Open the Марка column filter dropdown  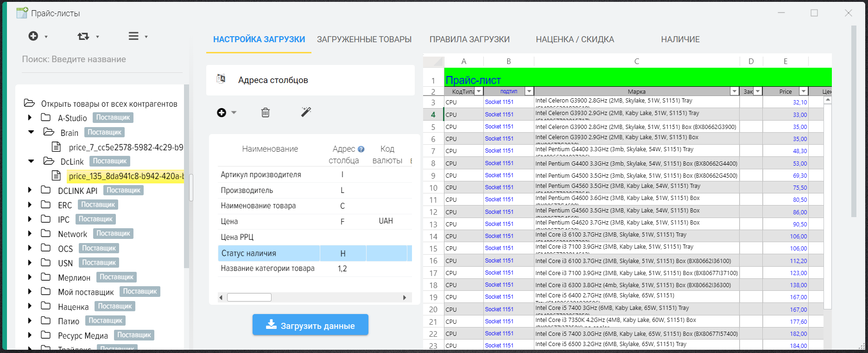734,91
